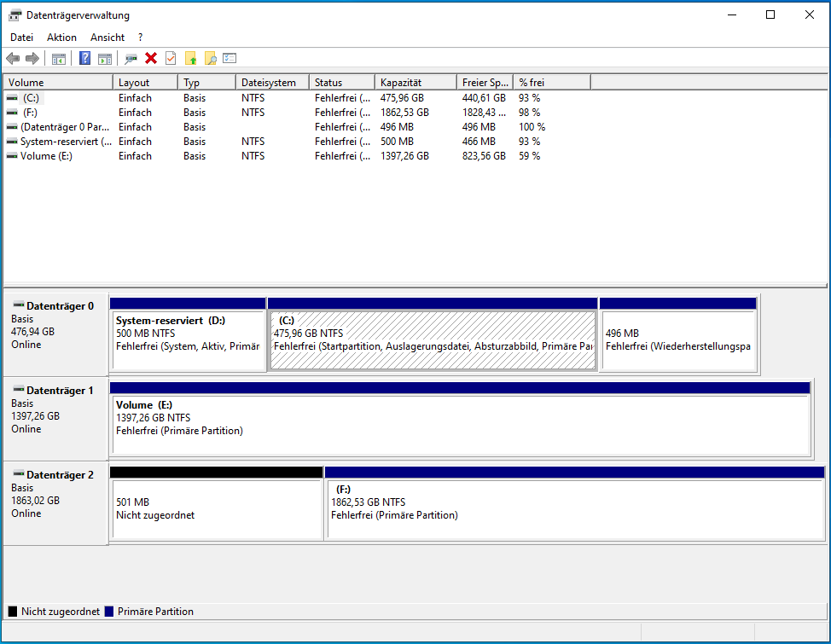The height and width of the screenshot is (644, 831).
Task: Toggle the console tree pane icon
Action: [59, 59]
